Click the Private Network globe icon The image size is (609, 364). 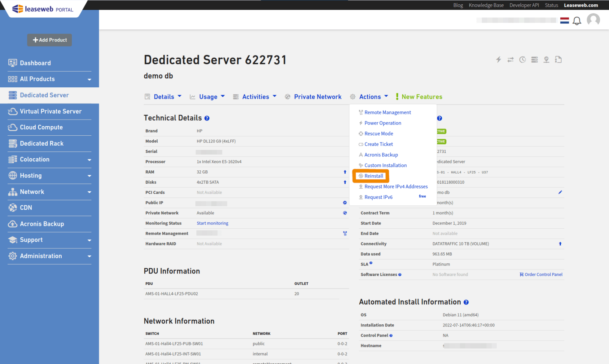click(345, 213)
